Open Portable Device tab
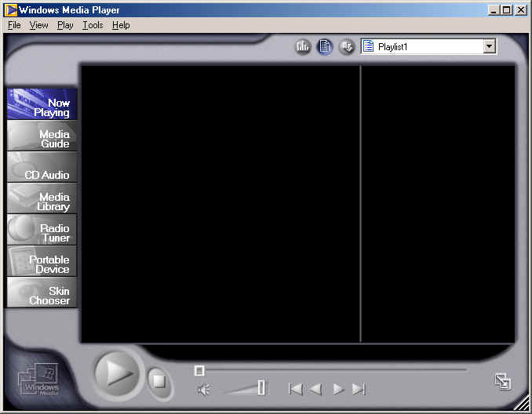 [x=42, y=261]
